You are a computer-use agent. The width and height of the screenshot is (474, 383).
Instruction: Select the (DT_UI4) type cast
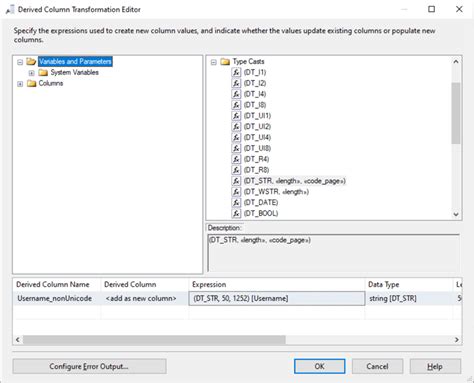tap(257, 137)
